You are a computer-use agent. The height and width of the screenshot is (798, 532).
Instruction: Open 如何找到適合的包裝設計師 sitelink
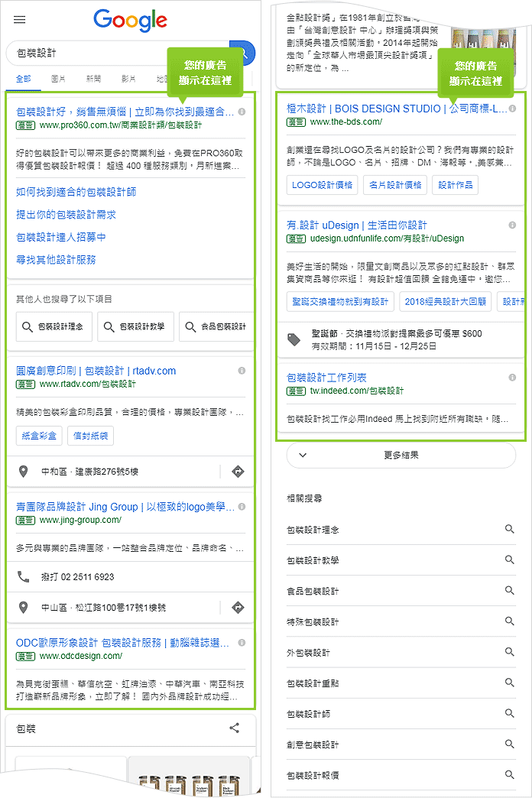76,192
